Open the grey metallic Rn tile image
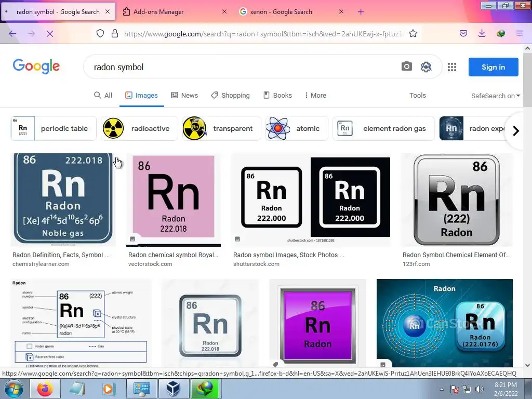Image resolution: width=532 pixels, height=399 pixels. [210, 323]
